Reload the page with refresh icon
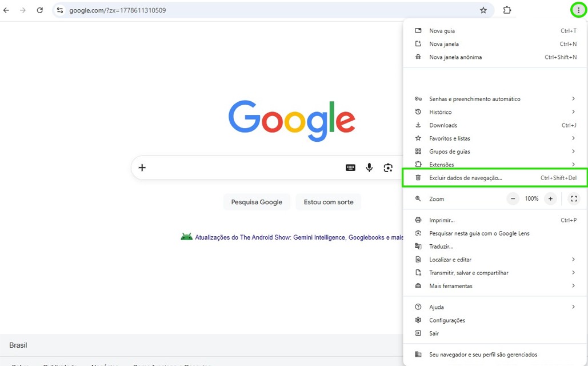 40,10
